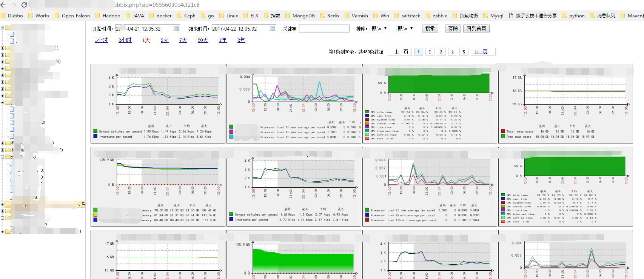Screen dimensions: 644x279
Task: Click the red Total swap space legend swatch
Action: coord(503,131)
